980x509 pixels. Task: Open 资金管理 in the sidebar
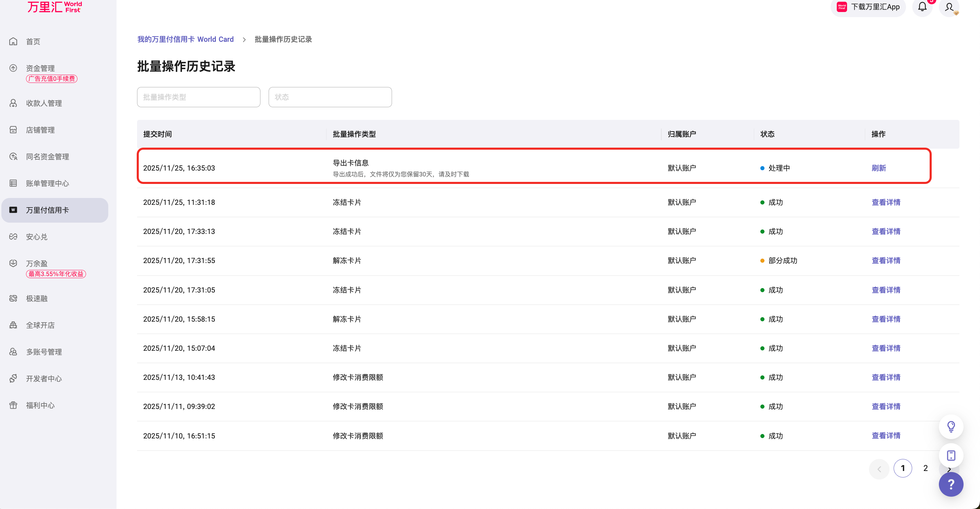40,68
